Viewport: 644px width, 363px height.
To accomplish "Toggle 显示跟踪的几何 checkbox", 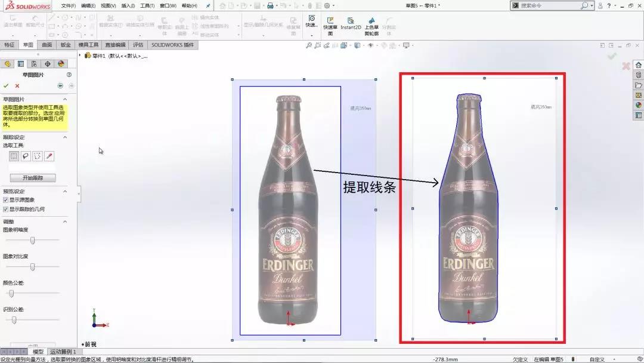I will [6, 210].
